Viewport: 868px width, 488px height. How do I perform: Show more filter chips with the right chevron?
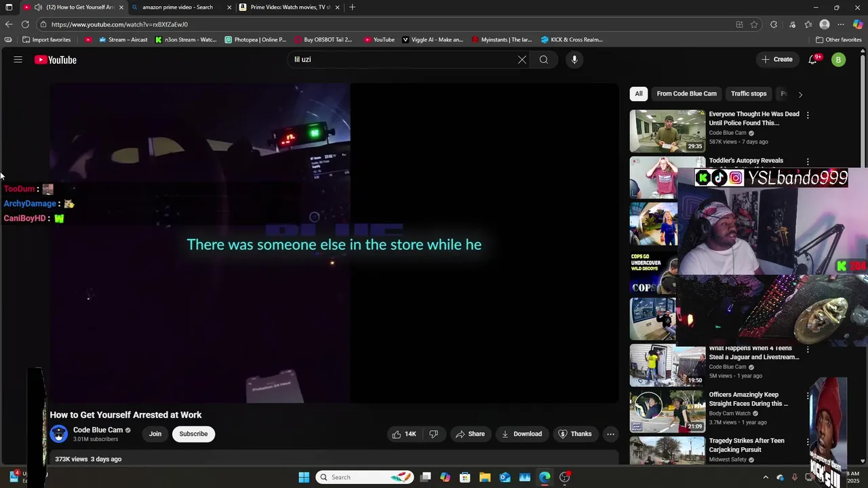(x=800, y=94)
